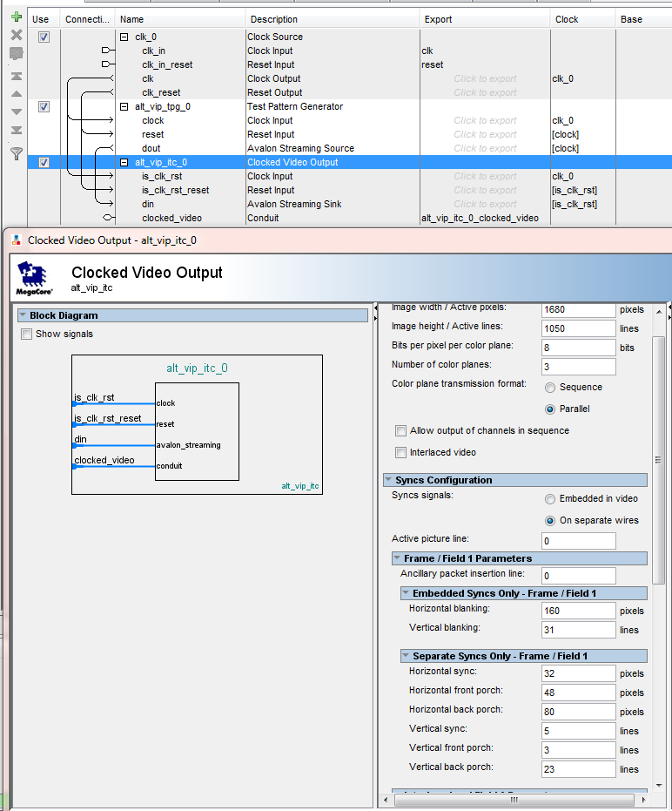672x811 pixels.
Task: Click the Active picture line field
Action: pos(579,541)
